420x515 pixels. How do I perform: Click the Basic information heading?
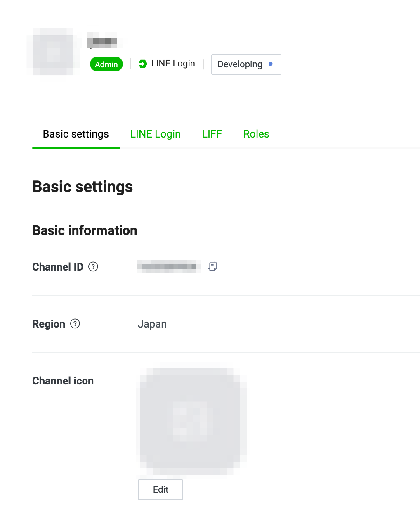(85, 230)
